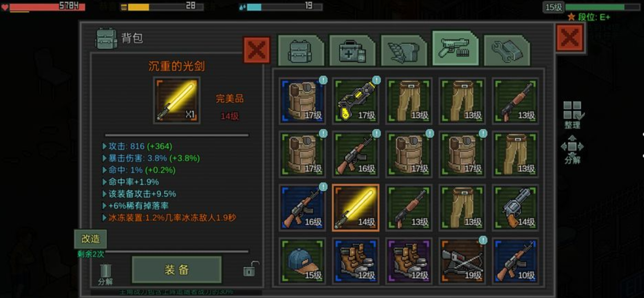This screenshot has height=298, width=644.
Task: Toggle the padlock lock icon for this item
Action: click(251, 269)
